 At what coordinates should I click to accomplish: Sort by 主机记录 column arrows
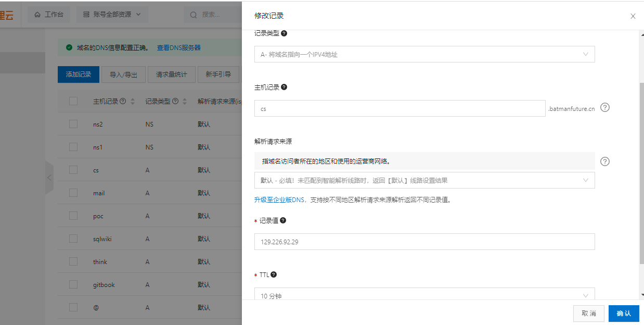133,102
